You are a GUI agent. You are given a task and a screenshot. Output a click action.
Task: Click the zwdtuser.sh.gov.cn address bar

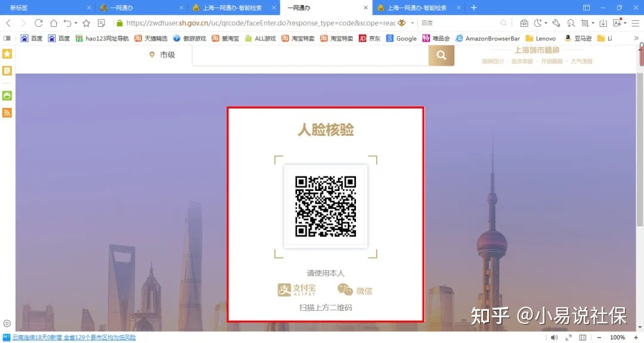pyautogui.click(x=261, y=23)
